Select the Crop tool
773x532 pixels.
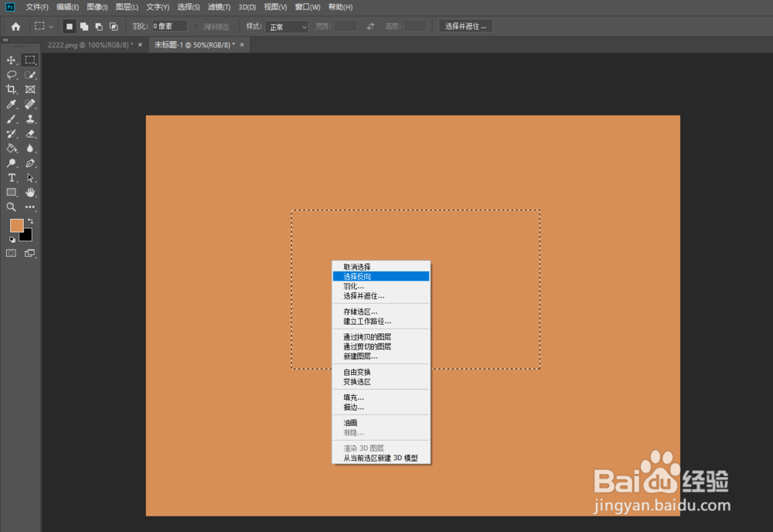click(x=11, y=89)
